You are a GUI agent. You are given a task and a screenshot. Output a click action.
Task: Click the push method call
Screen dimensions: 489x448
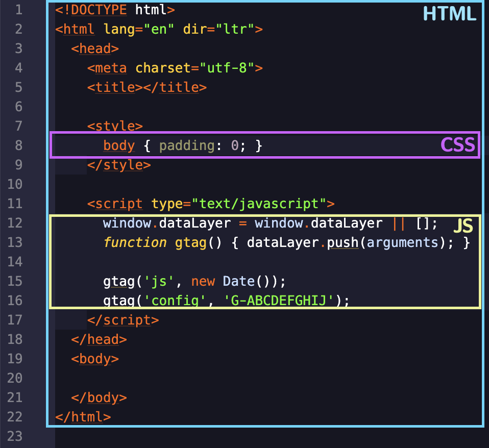[343, 243]
